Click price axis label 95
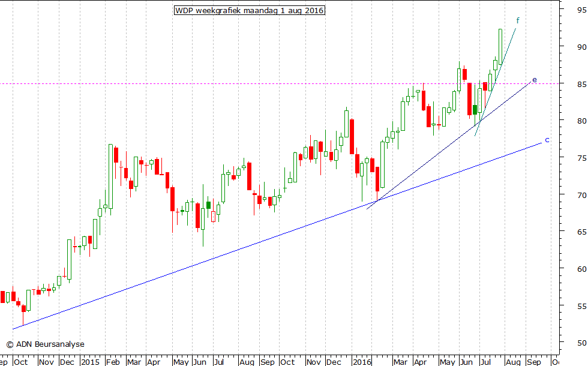 581,10
